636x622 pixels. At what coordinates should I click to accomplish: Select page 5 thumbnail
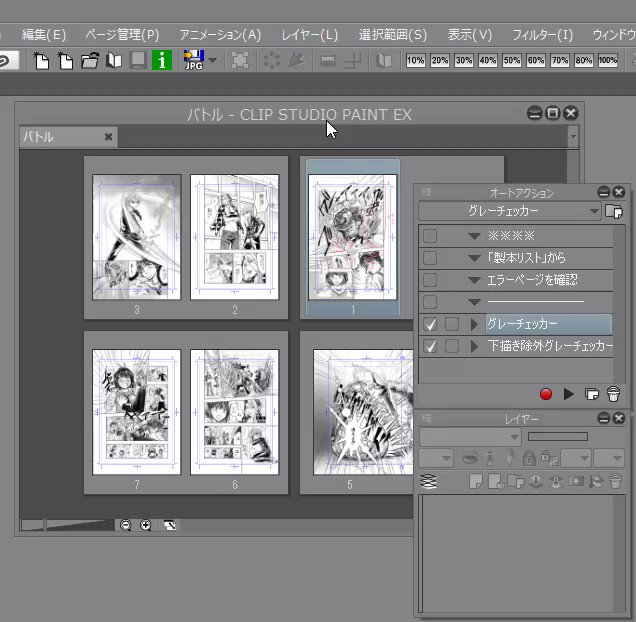[363, 412]
